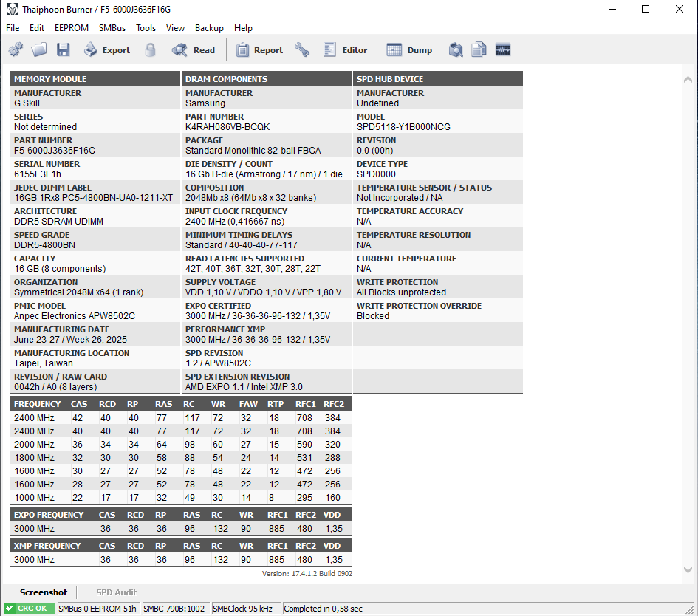Click the 1000 MHz frequency row
This screenshot has height=616, width=698.
click(x=180, y=498)
